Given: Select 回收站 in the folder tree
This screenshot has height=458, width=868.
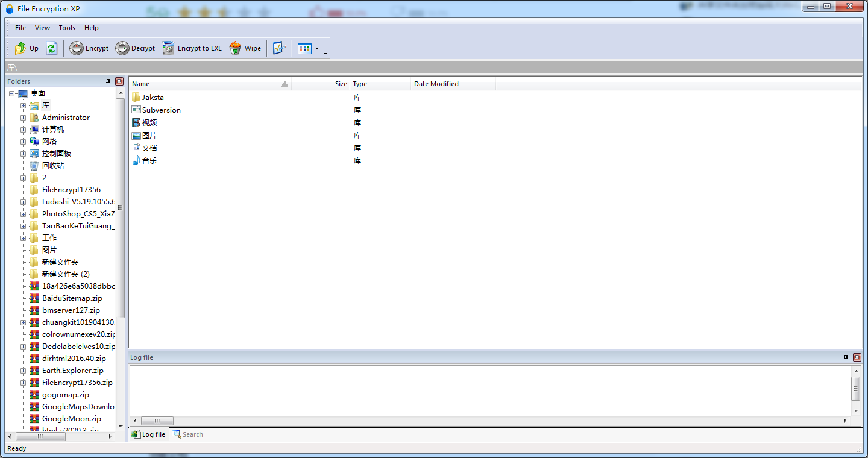Looking at the screenshot, I should coord(52,165).
